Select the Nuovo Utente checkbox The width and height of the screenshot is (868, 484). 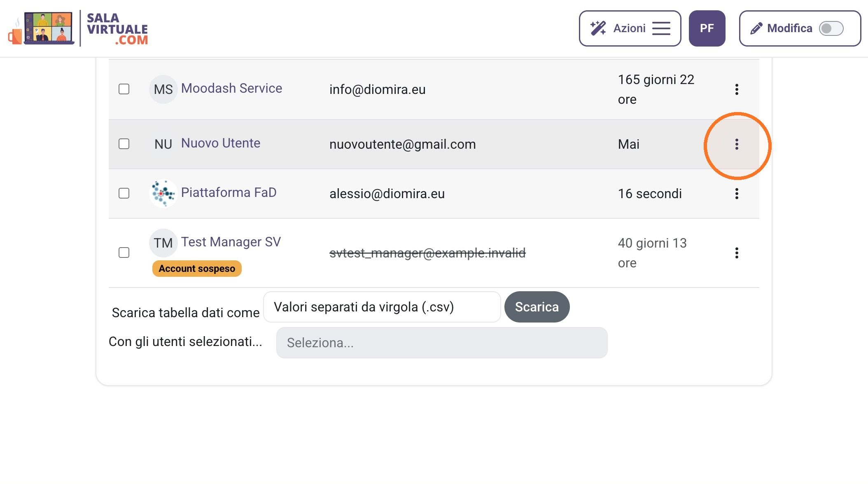tap(124, 144)
